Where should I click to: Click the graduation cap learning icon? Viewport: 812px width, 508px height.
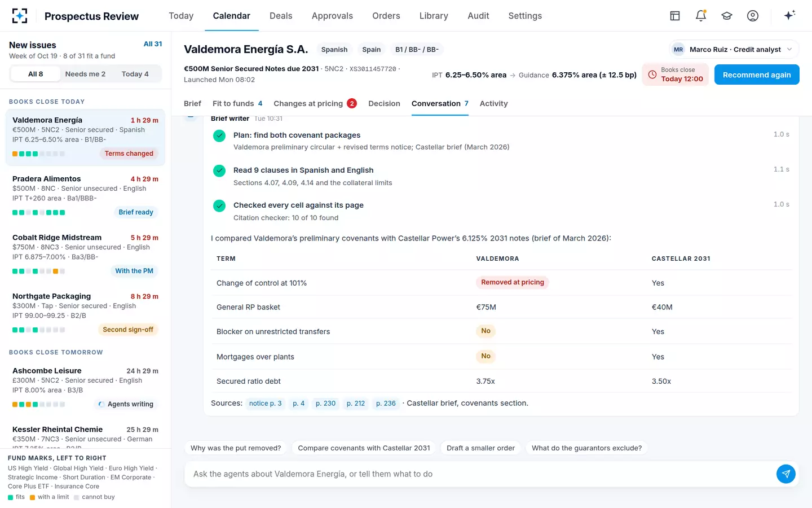coord(727,16)
